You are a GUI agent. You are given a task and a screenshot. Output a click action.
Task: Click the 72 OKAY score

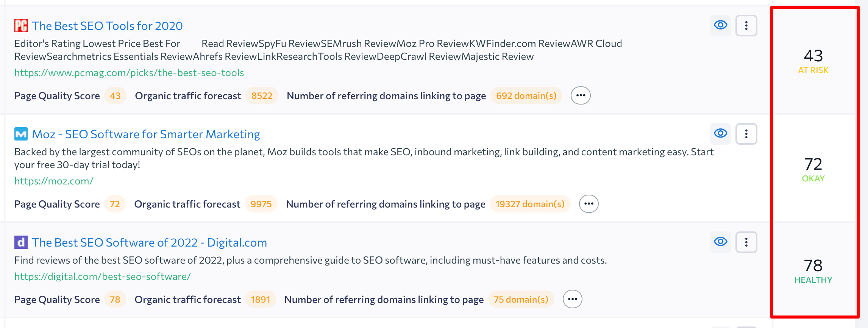(813, 170)
